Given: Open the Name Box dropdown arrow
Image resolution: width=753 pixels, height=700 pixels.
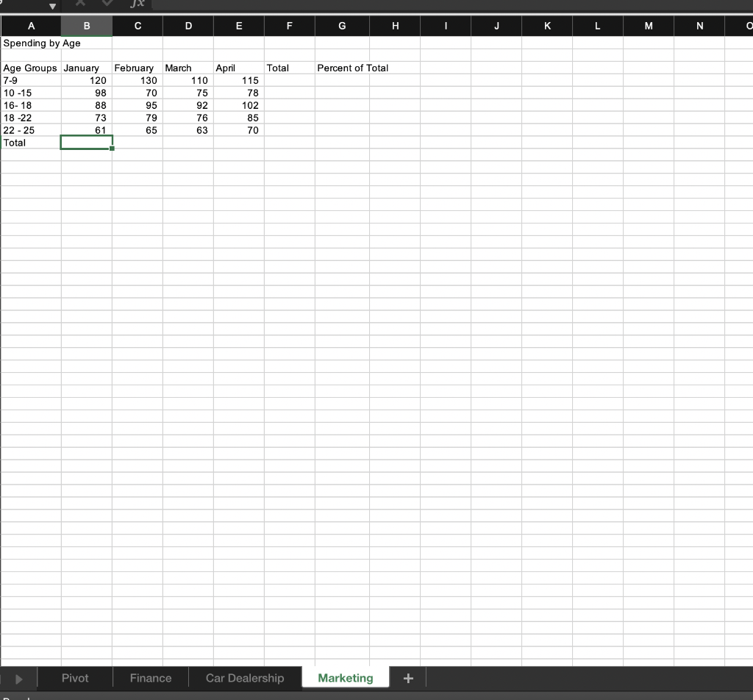Looking at the screenshot, I should (52, 6).
